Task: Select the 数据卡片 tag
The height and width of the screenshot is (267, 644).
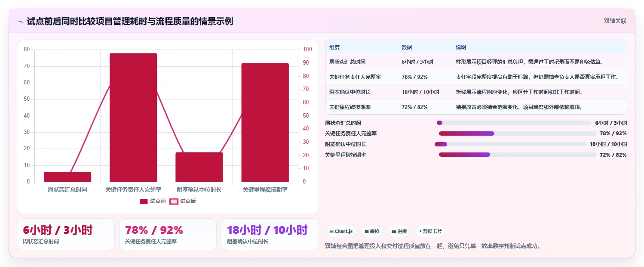Action: click(x=430, y=231)
